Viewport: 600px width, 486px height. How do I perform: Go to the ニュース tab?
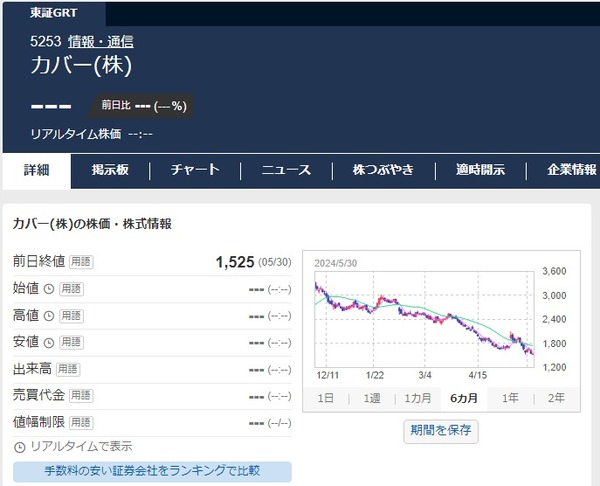(286, 170)
